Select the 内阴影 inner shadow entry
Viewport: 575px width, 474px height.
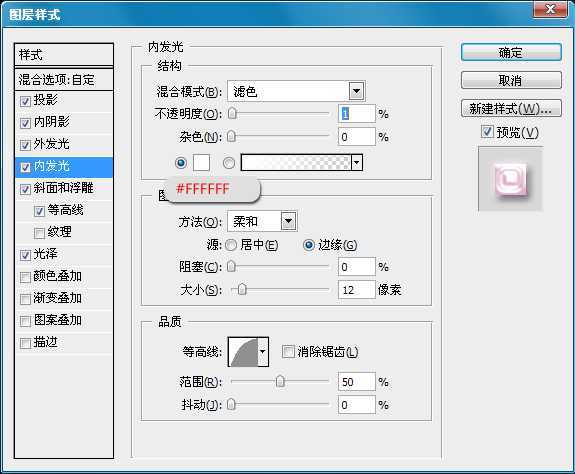(51, 122)
